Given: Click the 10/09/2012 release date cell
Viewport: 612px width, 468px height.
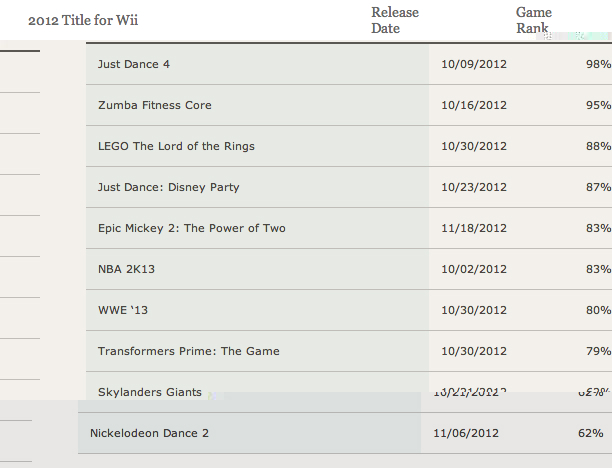Looking at the screenshot, I should pos(474,64).
